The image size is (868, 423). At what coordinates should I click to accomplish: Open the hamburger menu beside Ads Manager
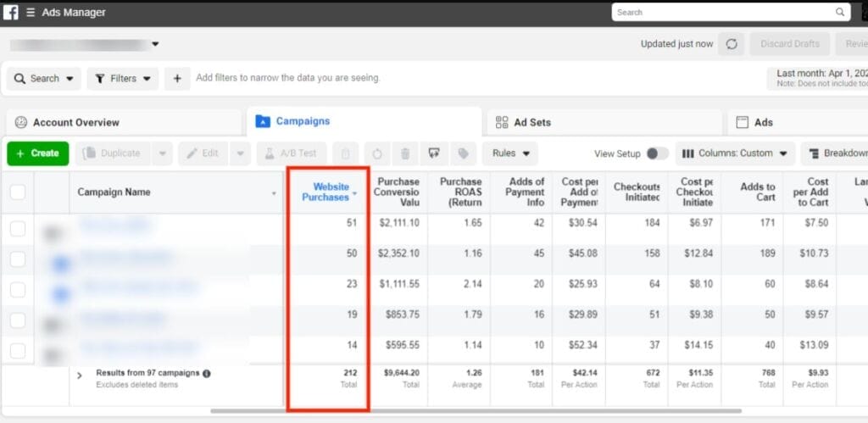(31, 12)
